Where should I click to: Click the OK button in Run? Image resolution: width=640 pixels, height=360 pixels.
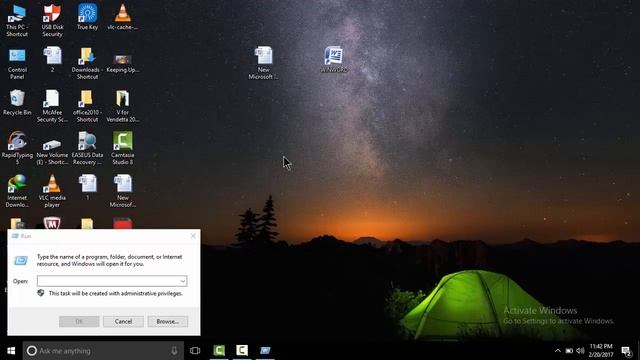click(x=79, y=322)
